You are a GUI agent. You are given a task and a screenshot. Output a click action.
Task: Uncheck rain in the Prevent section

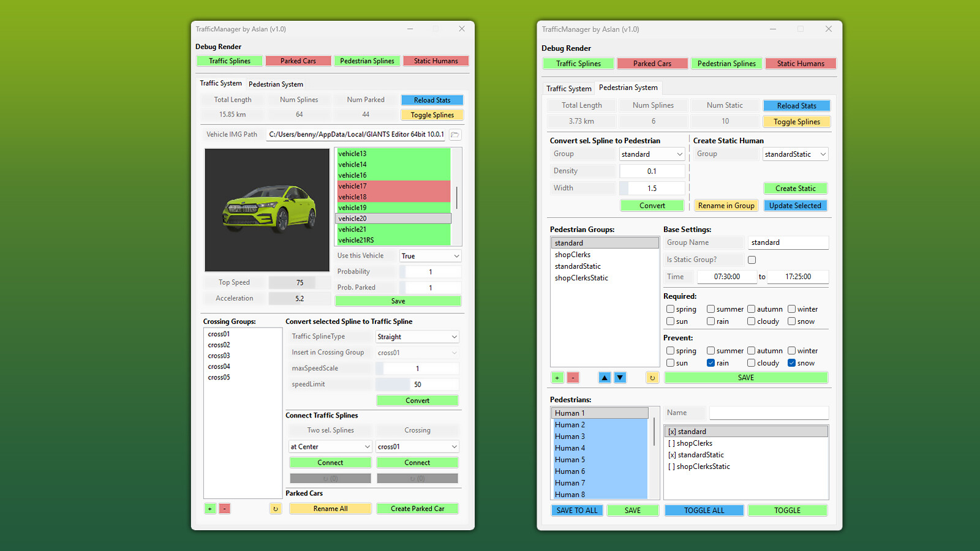[710, 362]
